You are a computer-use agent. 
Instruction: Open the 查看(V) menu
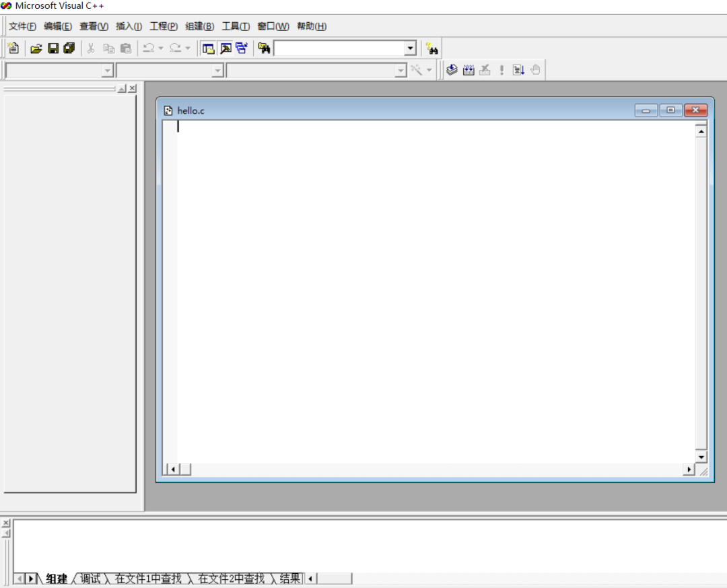click(x=94, y=26)
